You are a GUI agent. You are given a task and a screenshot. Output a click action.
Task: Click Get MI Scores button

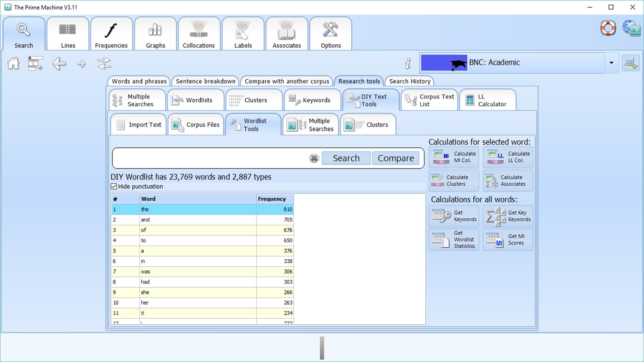[x=508, y=239]
